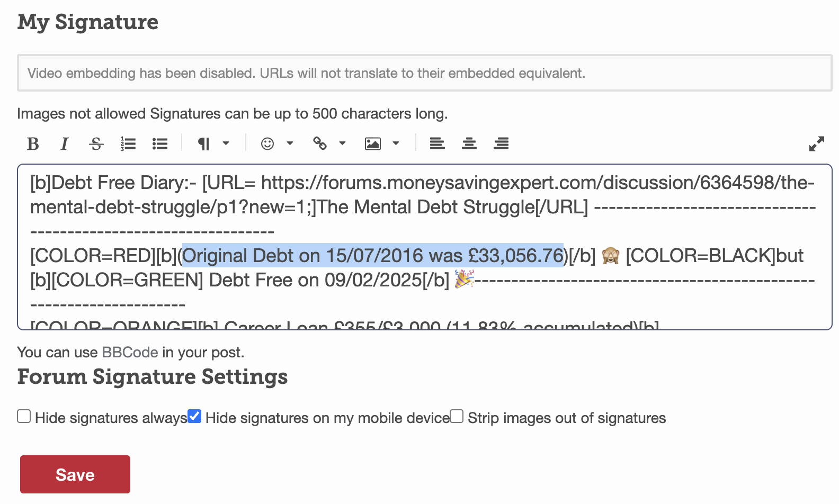The image size is (839, 504).
Task: Uncheck Hide signatures on my mobile device
Action: pos(194,416)
